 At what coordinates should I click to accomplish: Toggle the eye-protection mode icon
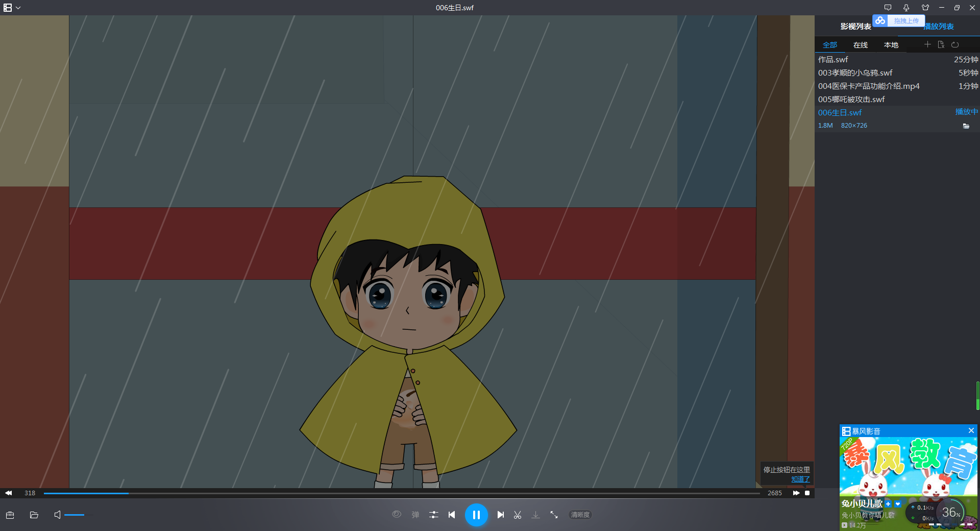point(397,515)
